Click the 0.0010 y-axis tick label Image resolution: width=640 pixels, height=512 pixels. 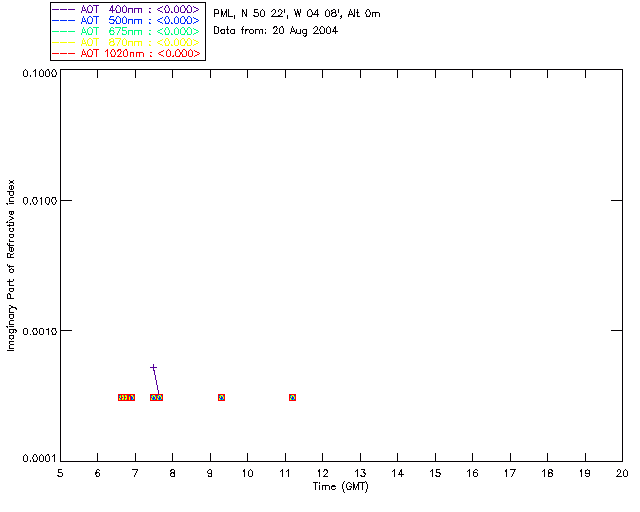[x=40, y=331]
